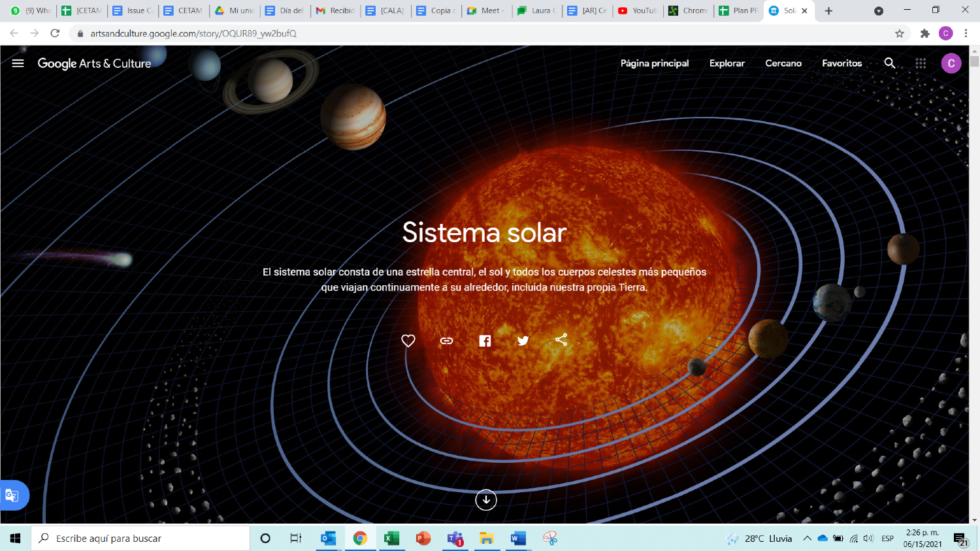Open the hamburger menu in Arts & Culture
The height and width of the screenshot is (551, 980).
pos(18,63)
